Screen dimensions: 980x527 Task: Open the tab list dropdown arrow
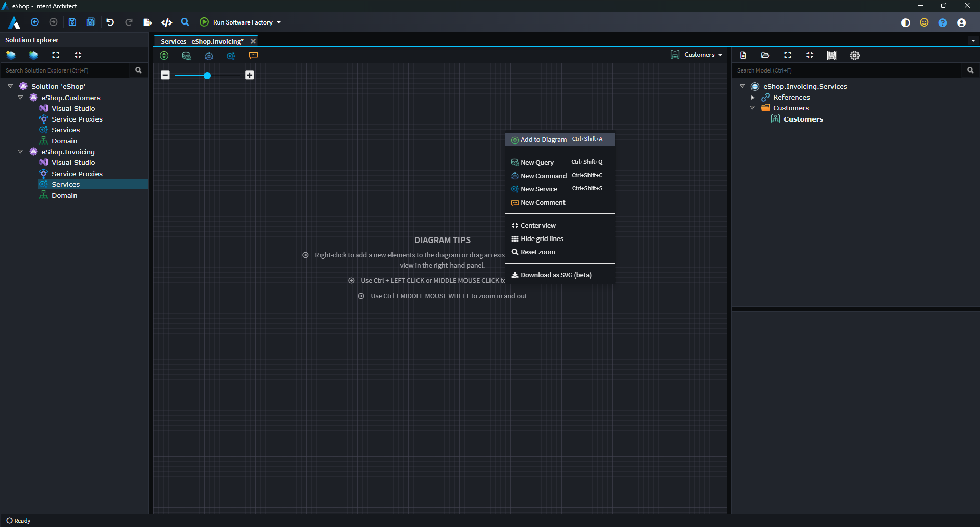pyautogui.click(x=973, y=41)
